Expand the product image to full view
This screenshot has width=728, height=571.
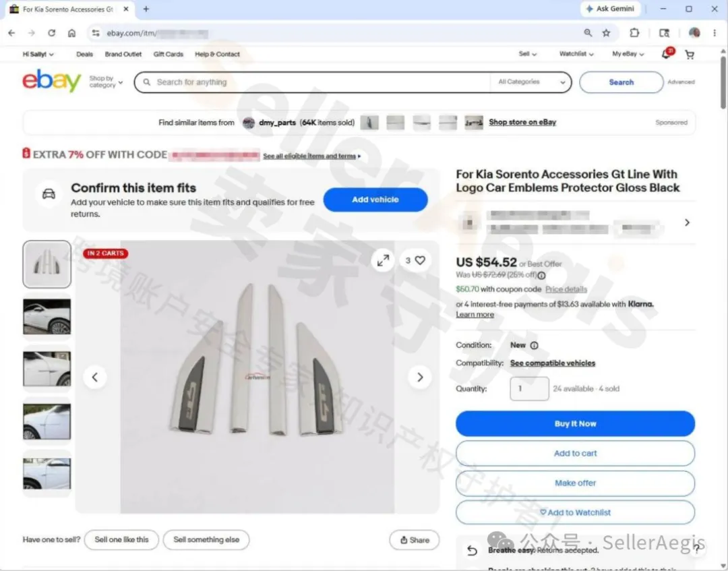(383, 261)
